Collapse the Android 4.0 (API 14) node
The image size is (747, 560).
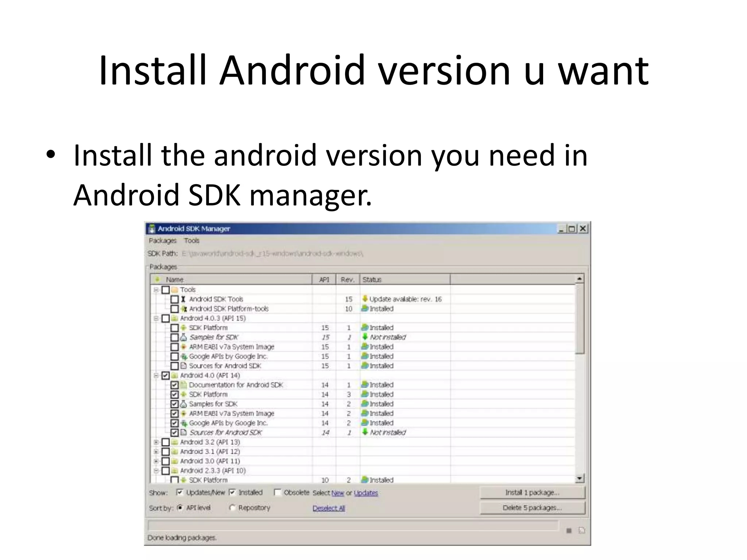tap(156, 375)
